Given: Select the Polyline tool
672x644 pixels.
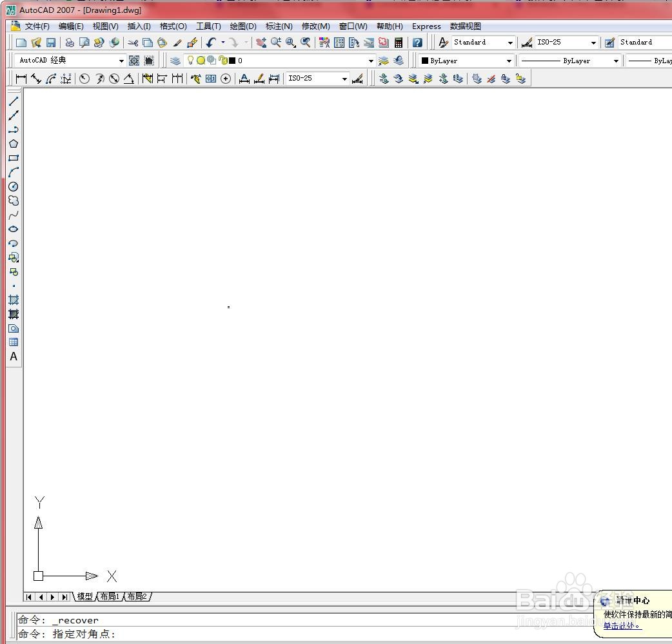Looking at the screenshot, I should pos(14,130).
